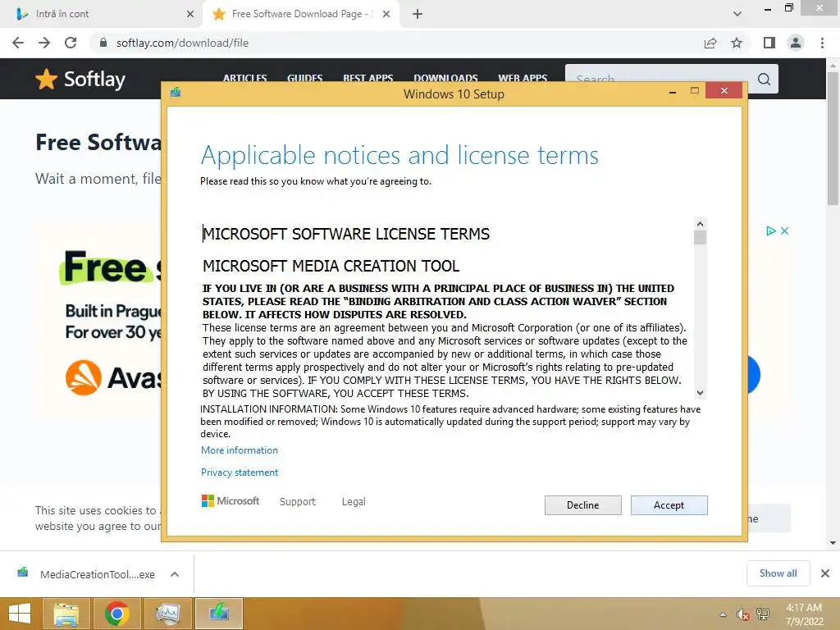The image size is (840, 630).
Task: Open Chrome three-dot menu
Action: pyautogui.click(x=822, y=43)
